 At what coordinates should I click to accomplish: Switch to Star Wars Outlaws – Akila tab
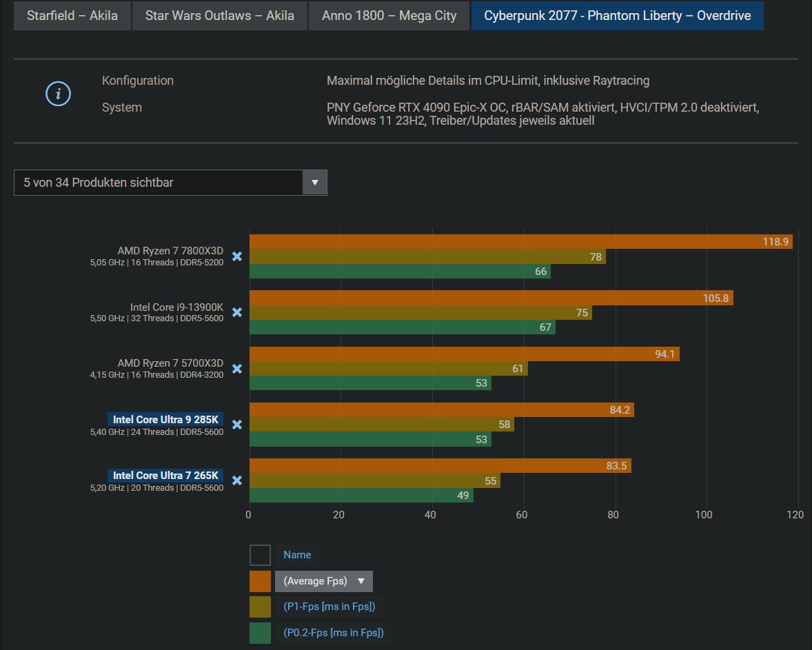(x=220, y=16)
